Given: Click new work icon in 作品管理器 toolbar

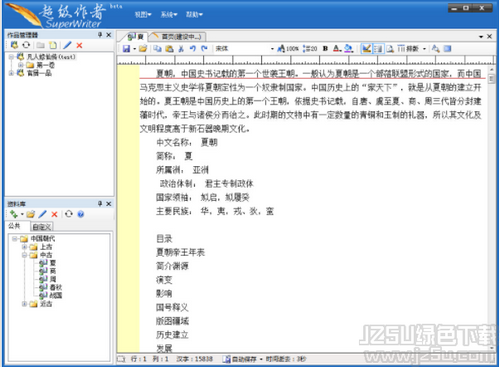Looking at the screenshot, I should [x=14, y=45].
